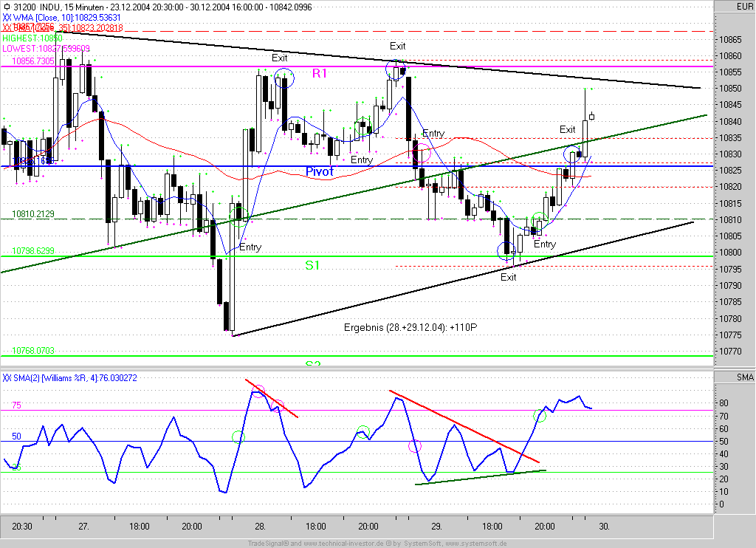Select the green S1 support label
This screenshot has height=548, width=756.
click(313, 264)
